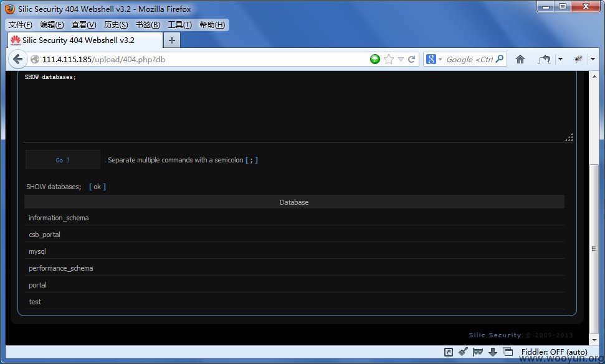Close the Firefox window
The width and height of the screenshot is (605, 364).
pos(586,7)
